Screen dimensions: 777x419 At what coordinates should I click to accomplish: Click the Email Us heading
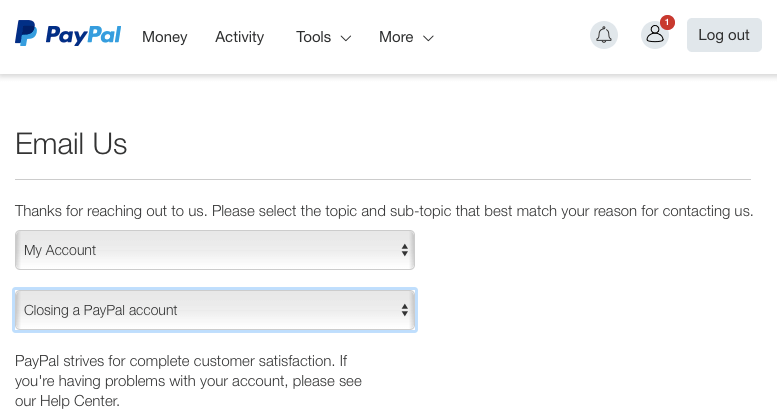[71, 145]
